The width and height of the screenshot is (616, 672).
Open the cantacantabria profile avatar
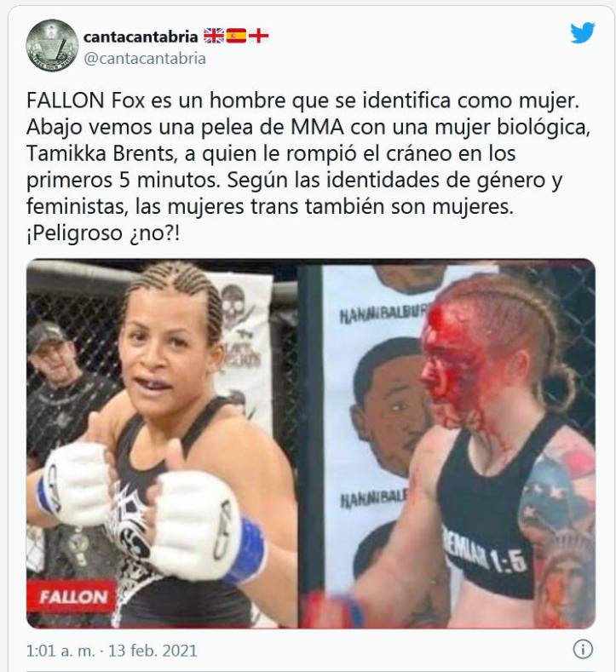pyautogui.click(x=52, y=45)
